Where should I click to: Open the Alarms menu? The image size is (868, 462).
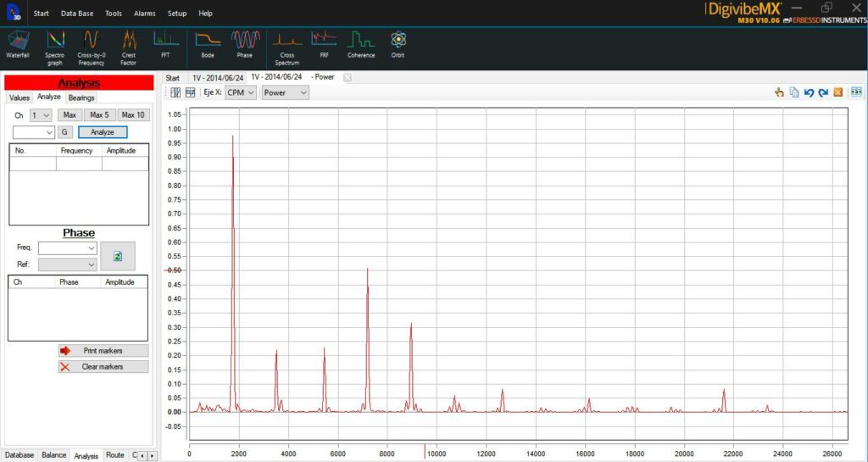click(x=144, y=14)
